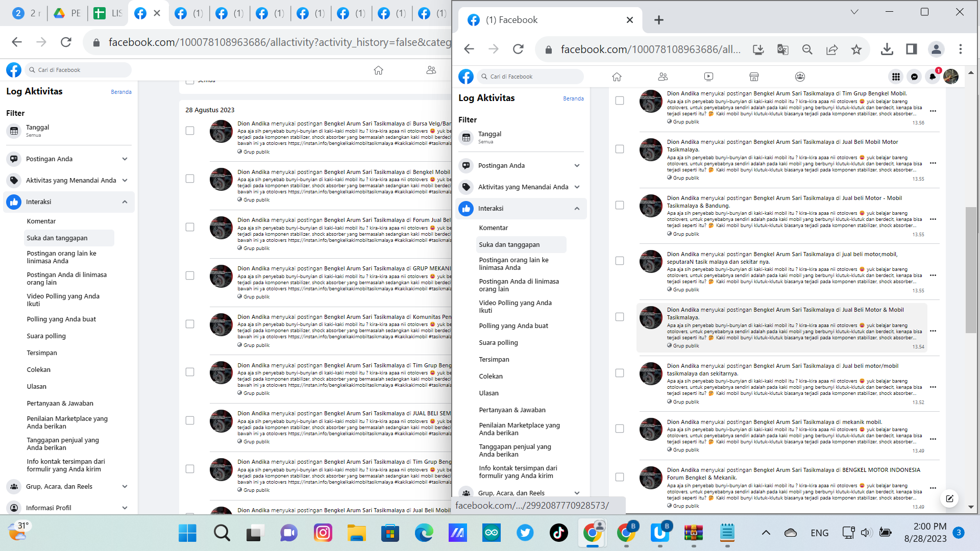The image size is (980, 551).
Task: Click Friends icon in right window navigation
Action: click(x=663, y=77)
